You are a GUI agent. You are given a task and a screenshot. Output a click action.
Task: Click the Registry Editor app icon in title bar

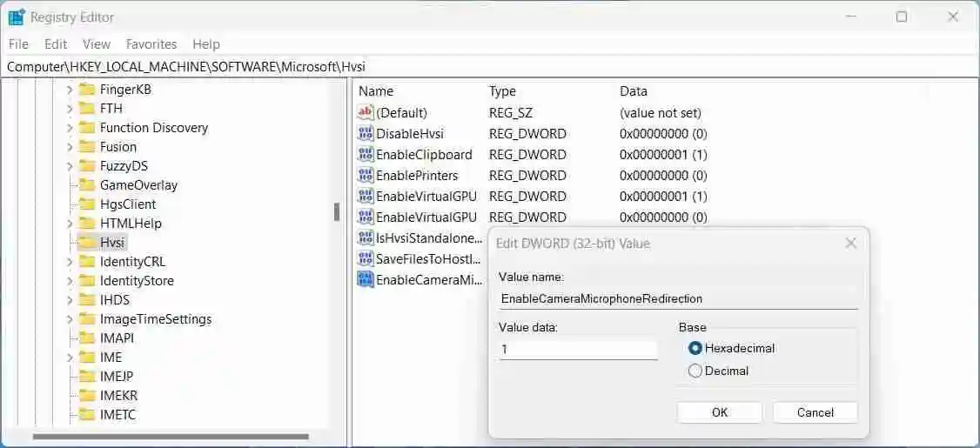click(x=17, y=17)
